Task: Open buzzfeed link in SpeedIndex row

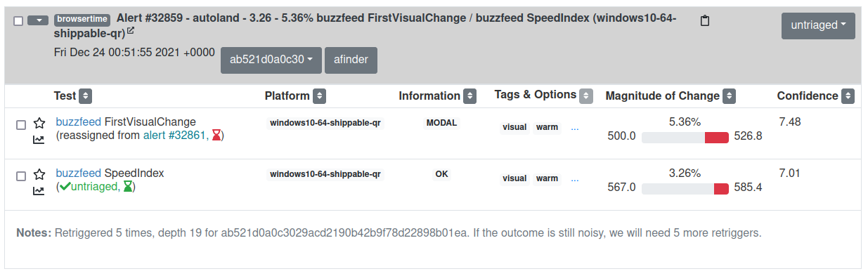Action: [79, 173]
